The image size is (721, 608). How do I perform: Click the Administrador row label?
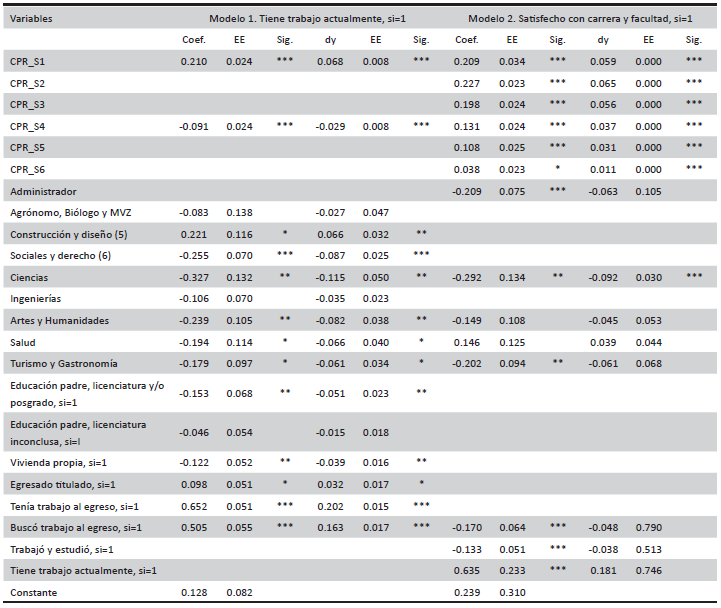tap(43, 191)
